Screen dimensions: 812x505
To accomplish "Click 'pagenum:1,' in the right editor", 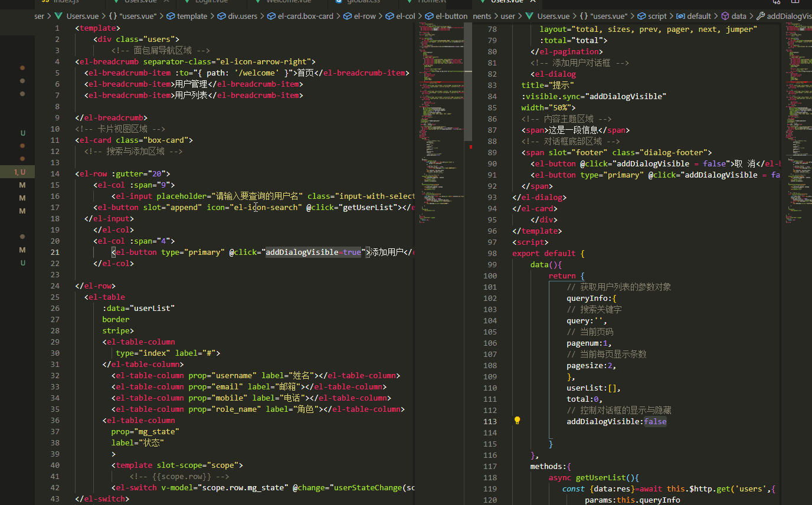I will click(589, 343).
